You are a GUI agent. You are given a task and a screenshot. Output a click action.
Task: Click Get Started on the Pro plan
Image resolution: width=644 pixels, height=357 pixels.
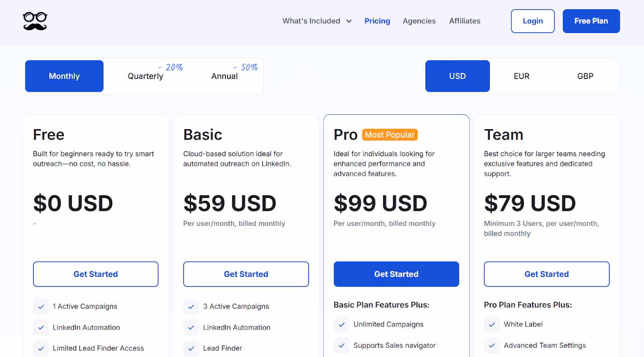(x=396, y=274)
